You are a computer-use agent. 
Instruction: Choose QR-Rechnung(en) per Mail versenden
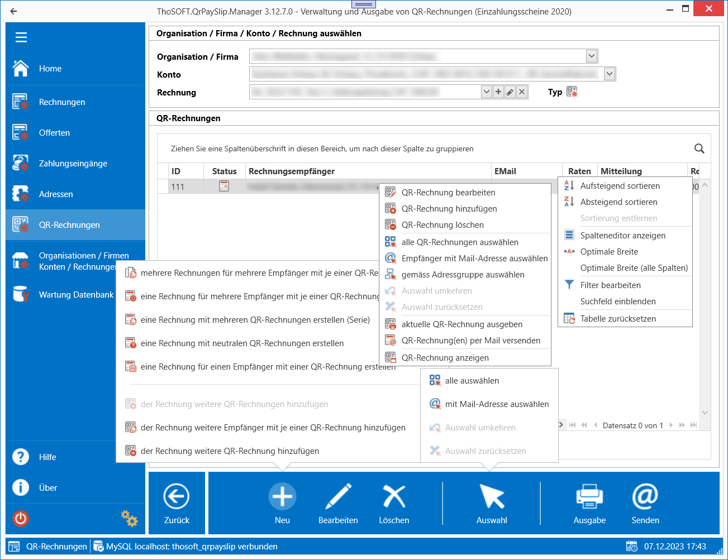pyautogui.click(x=465, y=341)
